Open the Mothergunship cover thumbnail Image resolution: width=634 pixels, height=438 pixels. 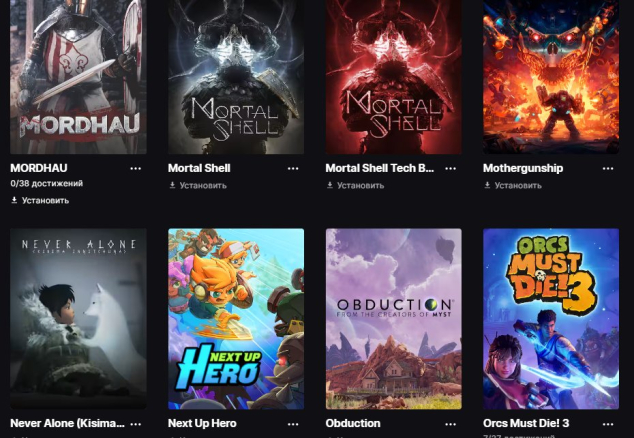[551, 77]
